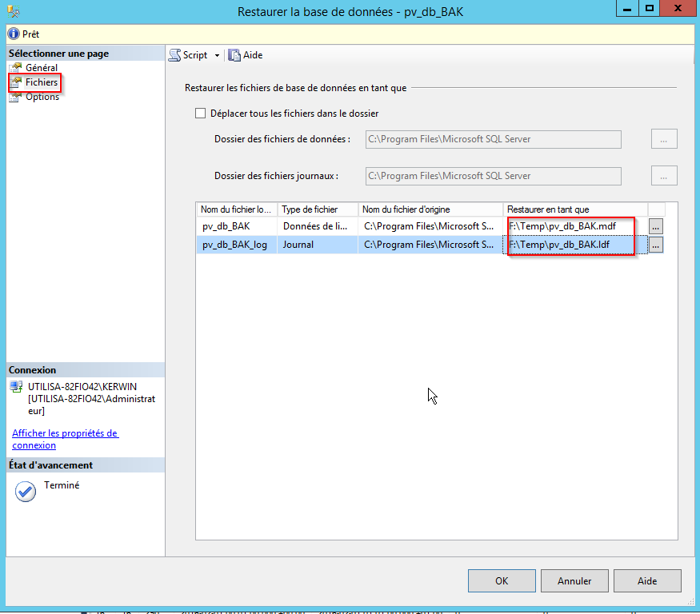Select the pv_db_BAK_log logical file name cell
The height and width of the screenshot is (614, 700).
pos(235,245)
